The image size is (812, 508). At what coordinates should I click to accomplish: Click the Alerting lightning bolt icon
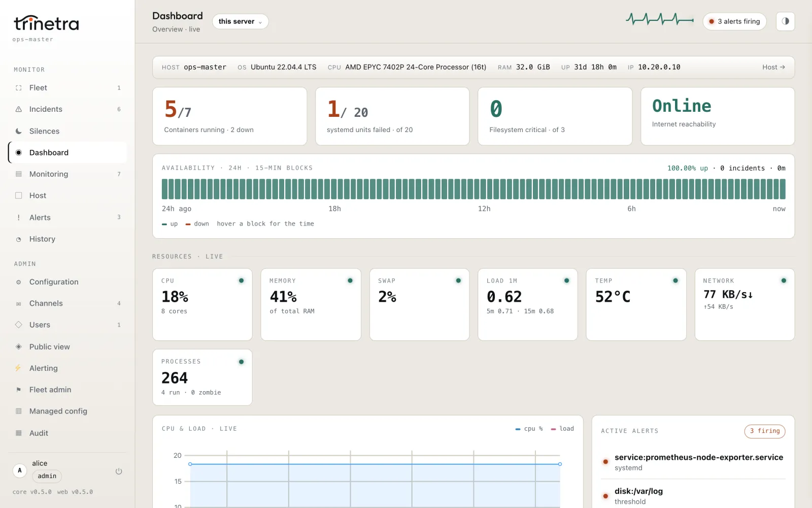click(18, 368)
